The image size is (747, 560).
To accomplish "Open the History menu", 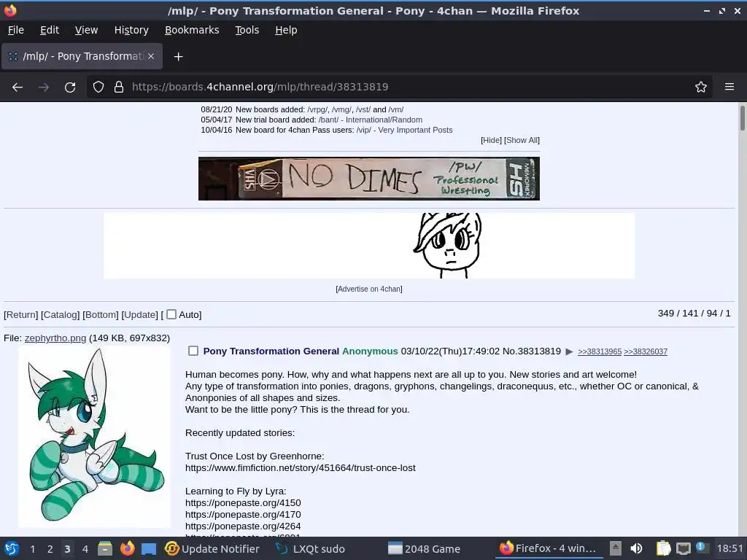I will coord(131,30).
